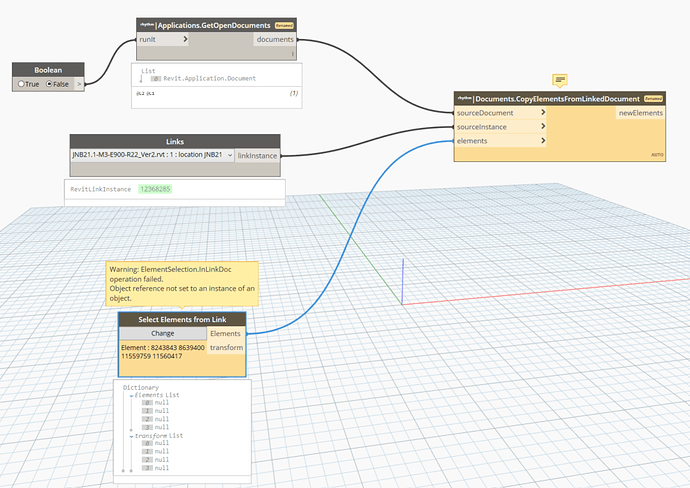Collapse the transform list in Dictionary preview

[x=131, y=436]
